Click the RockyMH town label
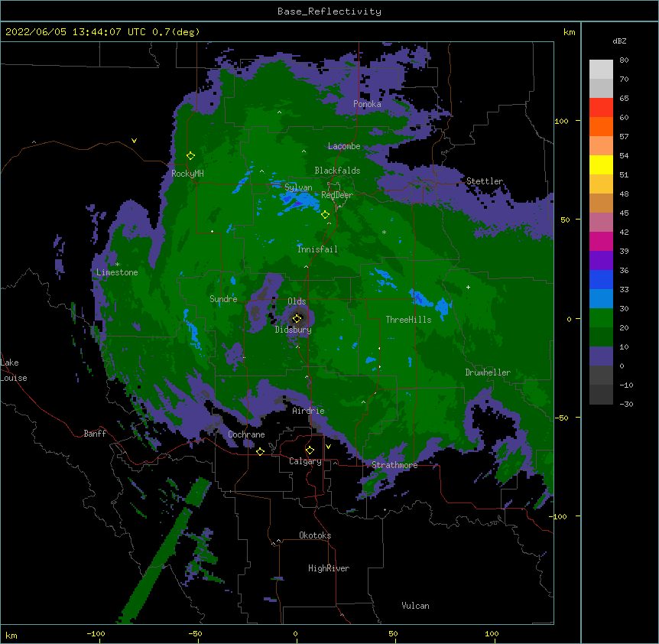This screenshot has height=644, width=659. coord(187,174)
